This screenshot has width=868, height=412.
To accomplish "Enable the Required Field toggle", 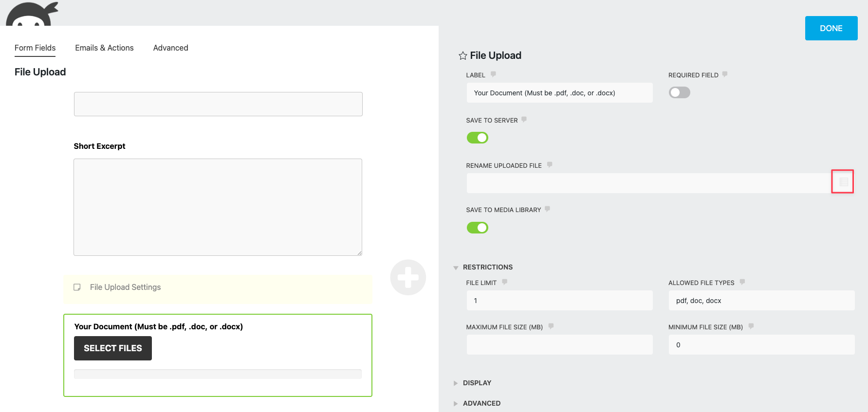I will (679, 92).
